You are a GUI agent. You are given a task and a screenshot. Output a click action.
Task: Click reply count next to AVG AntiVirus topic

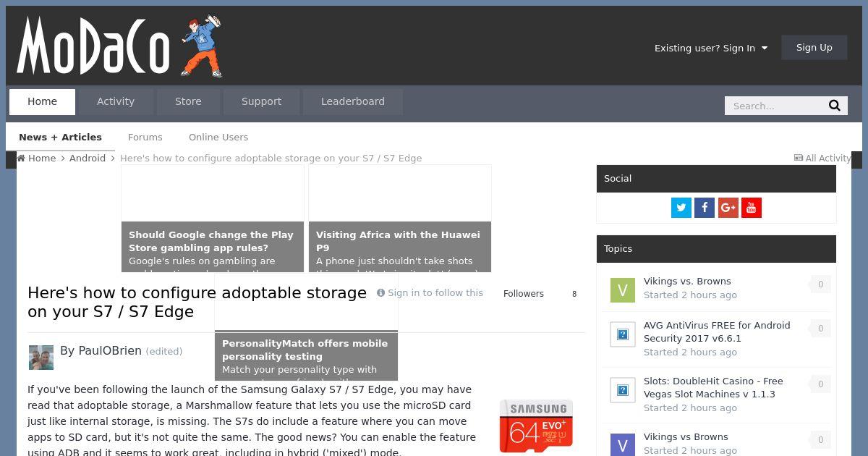pos(820,329)
